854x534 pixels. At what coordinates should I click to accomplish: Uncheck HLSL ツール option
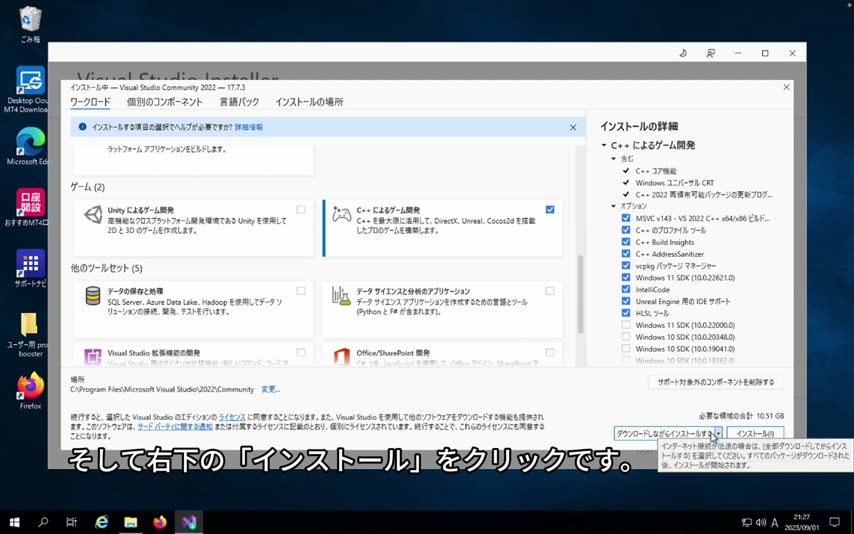coord(626,313)
